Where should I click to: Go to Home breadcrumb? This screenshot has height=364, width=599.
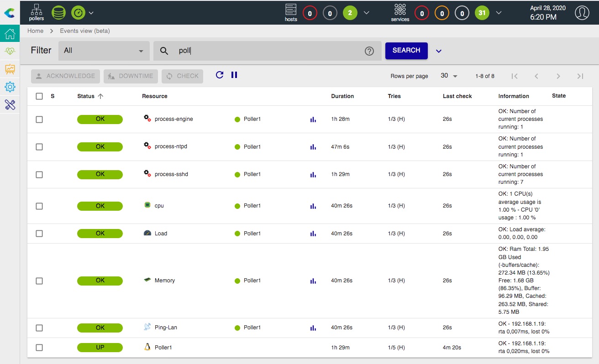tap(35, 31)
